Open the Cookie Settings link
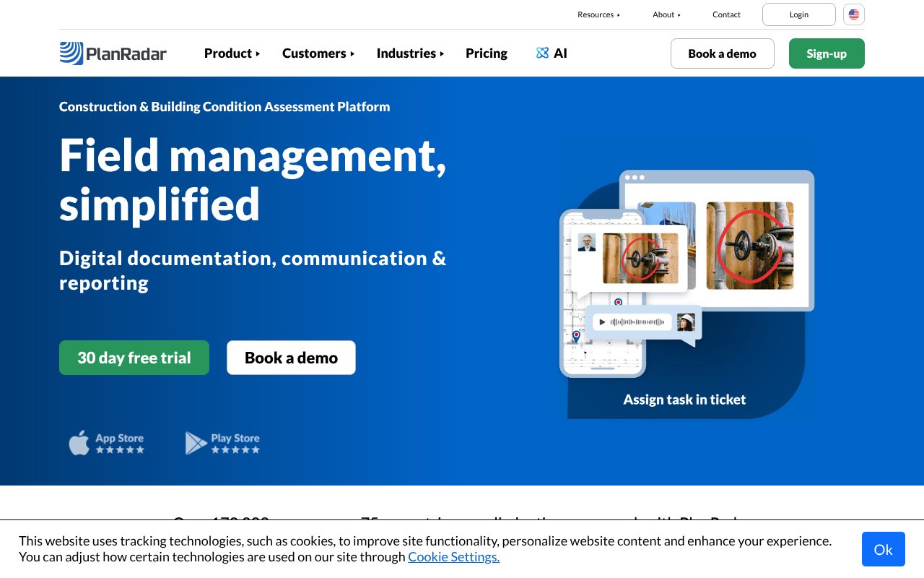The width and height of the screenshot is (924, 578). coord(453,557)
